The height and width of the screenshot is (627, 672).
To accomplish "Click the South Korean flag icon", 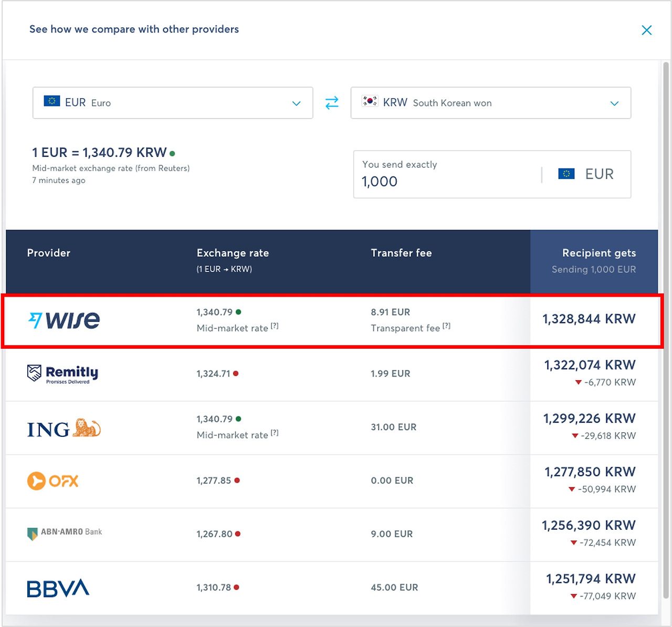I will click(370, 101).
